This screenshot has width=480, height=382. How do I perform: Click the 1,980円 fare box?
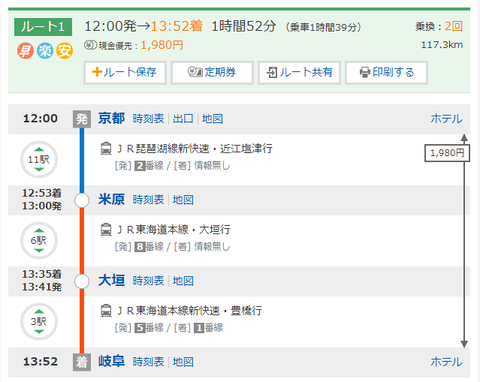[447, 153]
